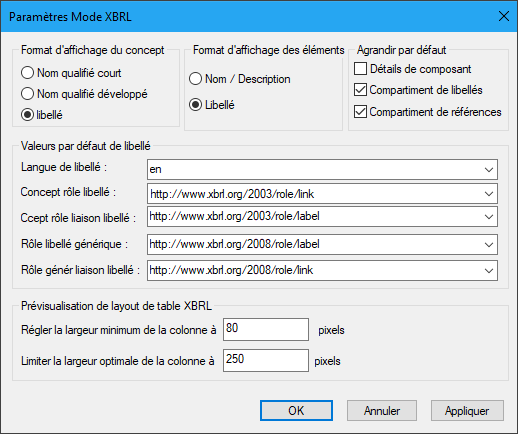Open the Rôle génér liaison libellé dropdown
Screen dimensions: 518x434
click(x=489, y=270)
